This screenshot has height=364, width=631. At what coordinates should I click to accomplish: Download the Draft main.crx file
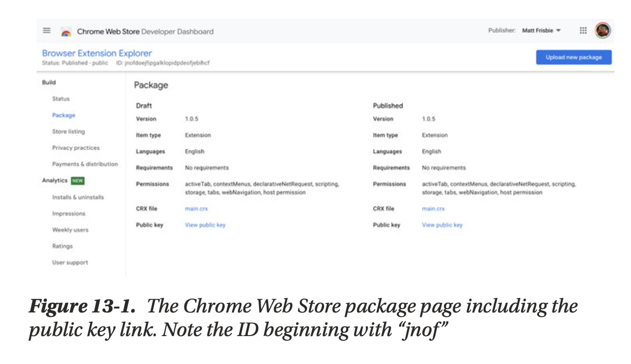pos(196,209)
